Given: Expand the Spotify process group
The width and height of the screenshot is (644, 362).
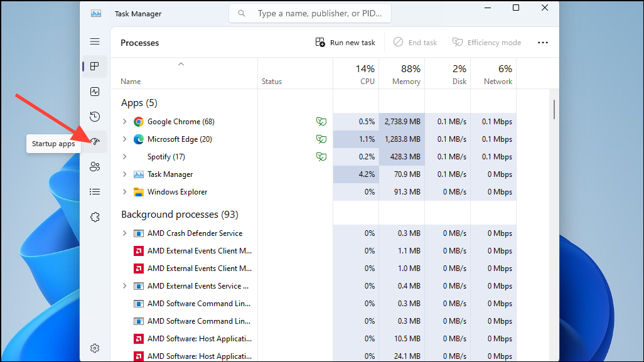Looking at the screenshot, I should point(124,157).
